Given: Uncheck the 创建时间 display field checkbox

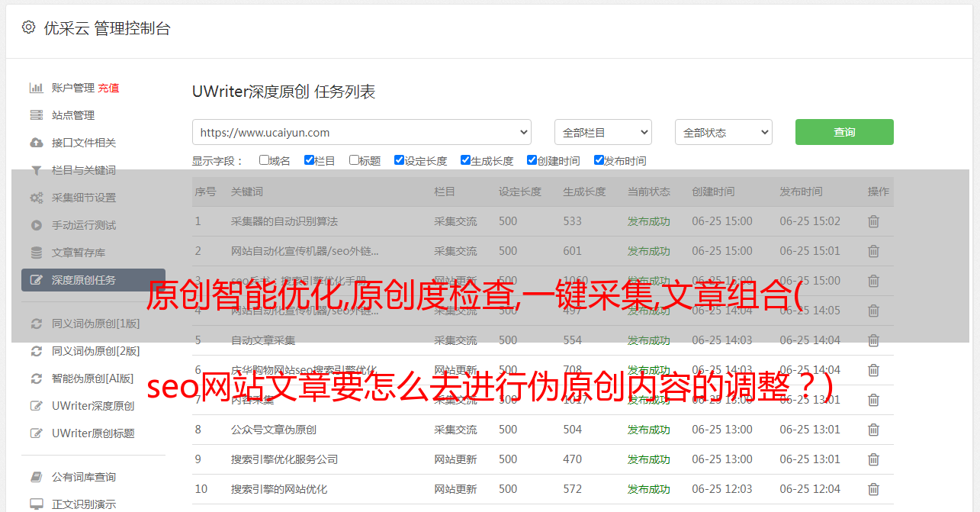Looking at the screenshot, I should pos(532,160).
